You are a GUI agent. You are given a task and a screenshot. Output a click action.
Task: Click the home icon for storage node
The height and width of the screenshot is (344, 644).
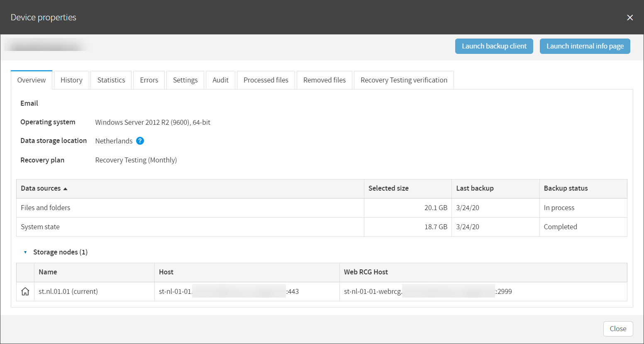coord(25,291)
